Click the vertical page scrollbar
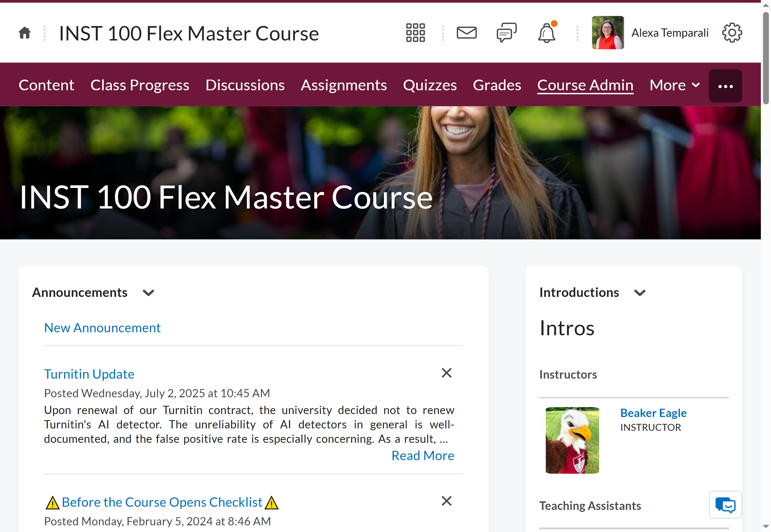 click(766, 58)
